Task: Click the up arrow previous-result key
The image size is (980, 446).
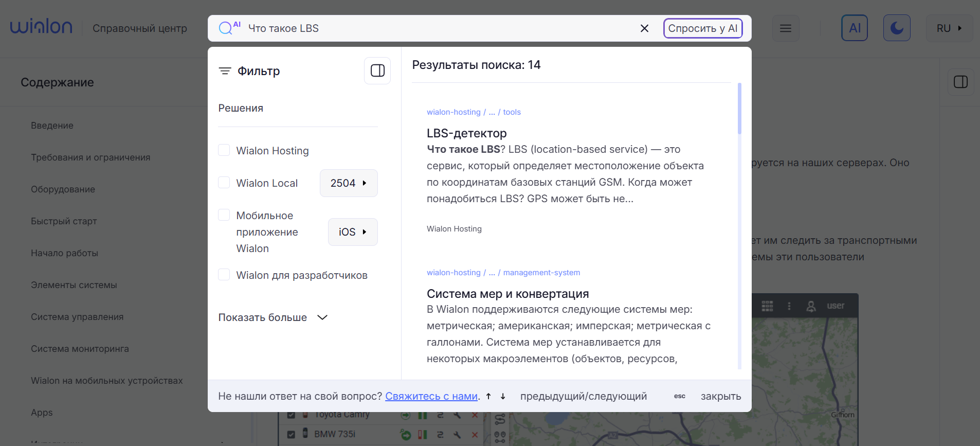Action: [488, 396]
